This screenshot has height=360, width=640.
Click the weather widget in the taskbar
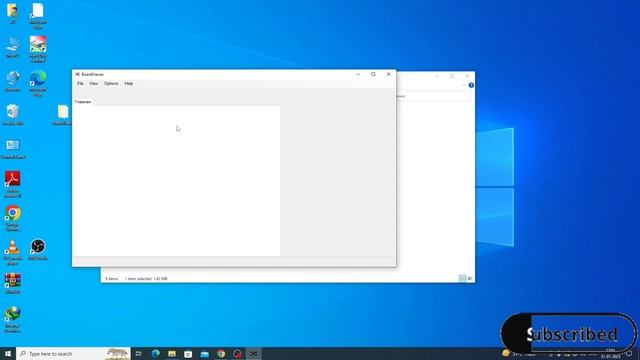(x=518, y=353)
